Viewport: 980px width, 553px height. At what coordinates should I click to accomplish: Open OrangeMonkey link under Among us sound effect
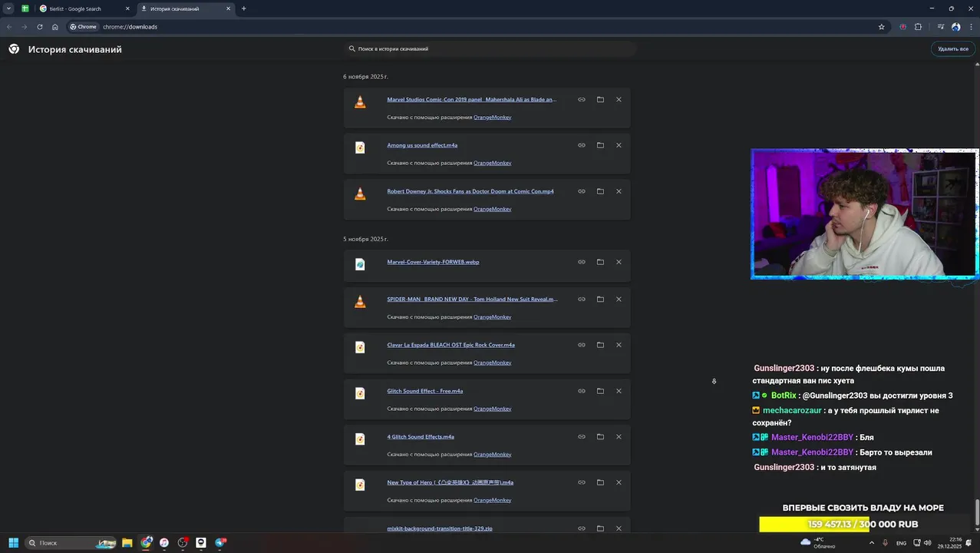(x=492, y=163)
